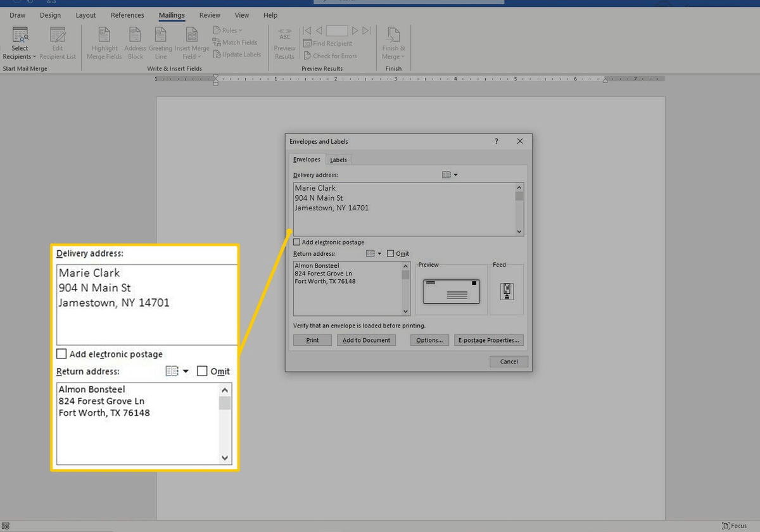760x532 pixels.
Task: Click the Finish & Merge icon
Action: point(393,35)
